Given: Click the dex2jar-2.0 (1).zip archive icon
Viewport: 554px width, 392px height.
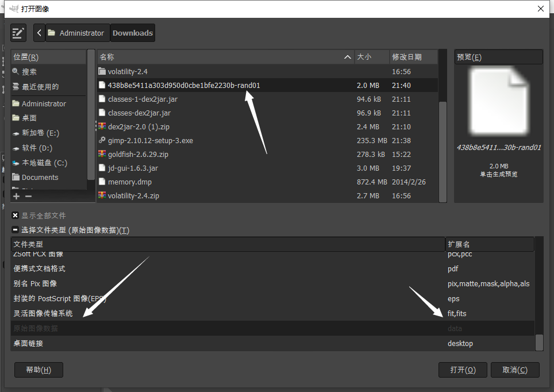Looking at the screenshot, I should [102, 126].
